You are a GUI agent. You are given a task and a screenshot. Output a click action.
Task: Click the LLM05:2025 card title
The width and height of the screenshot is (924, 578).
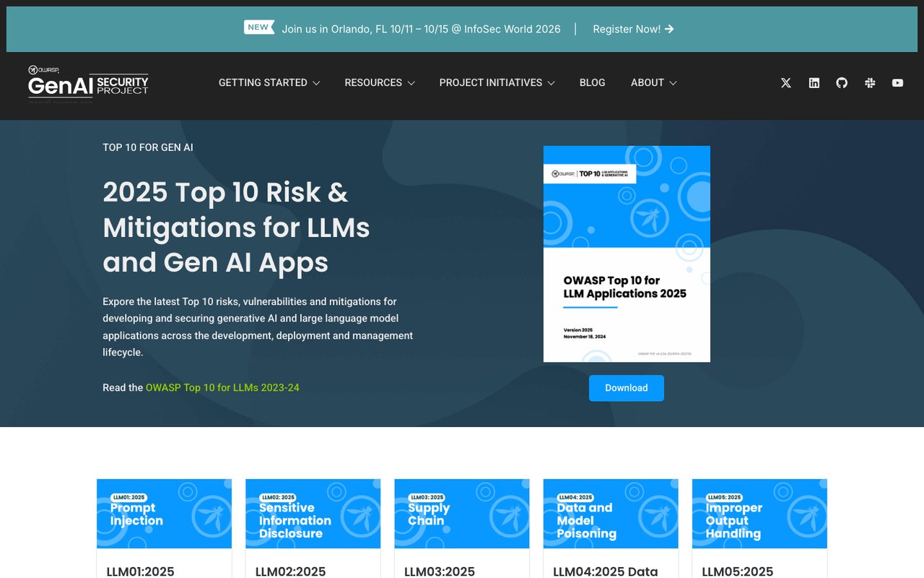(737, 571)
